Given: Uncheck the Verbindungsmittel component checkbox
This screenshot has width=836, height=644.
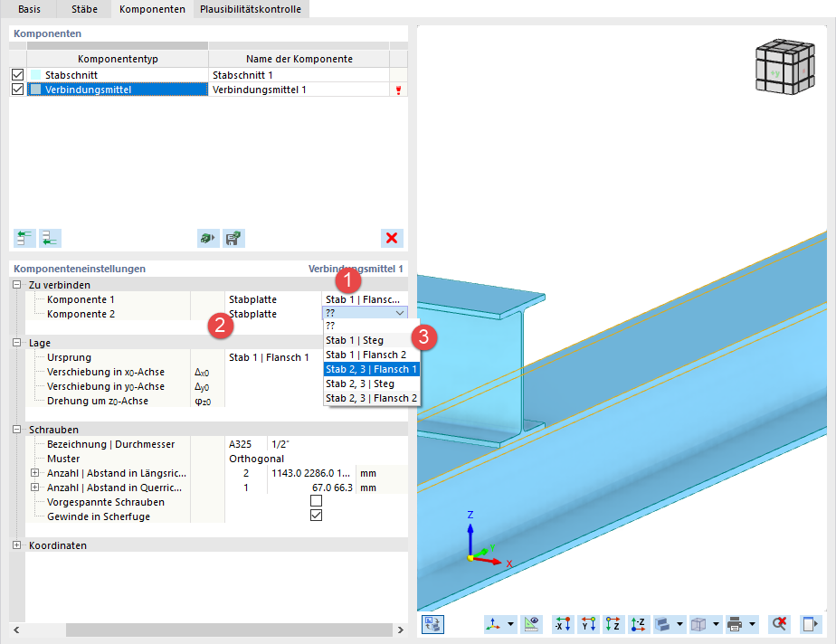Looking at the screenshot, I should click(x=17, y=89).
